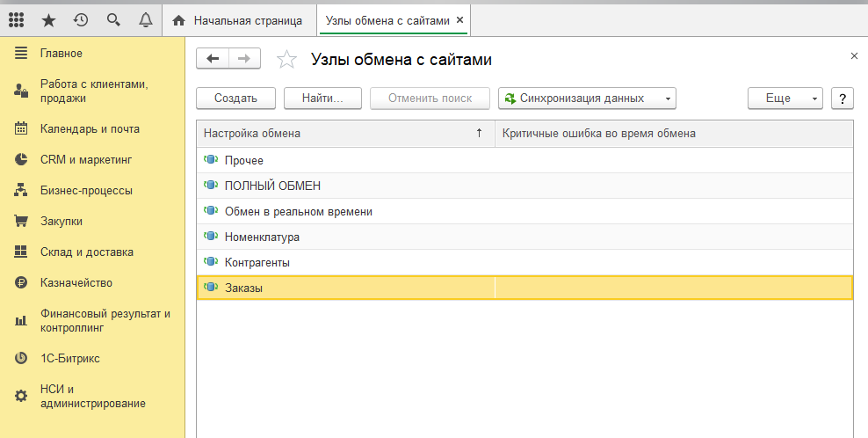Select the Заказы row
This screenshot has height=438, width=868.
524,288
